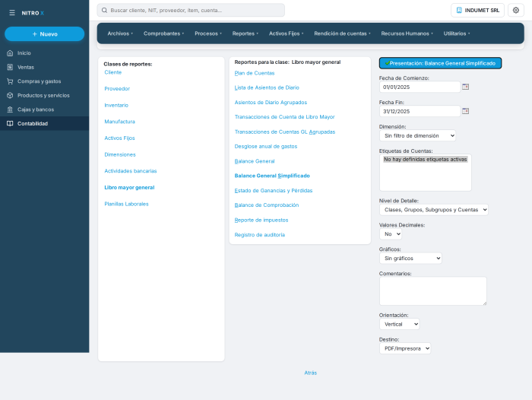This screenshot has height=400, width=532.
Task: Select the Proveedor report class
Action: [117, 89]
